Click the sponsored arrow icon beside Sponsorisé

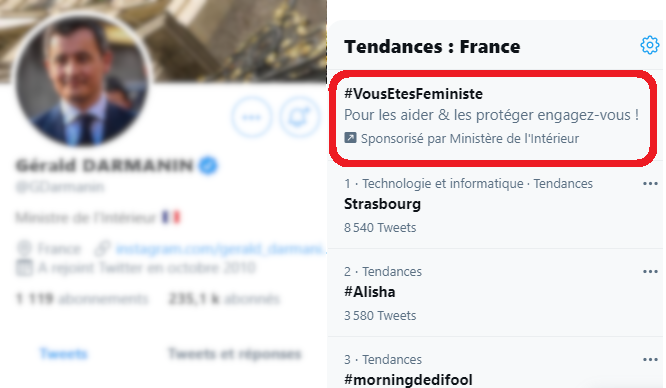(350, 138)
